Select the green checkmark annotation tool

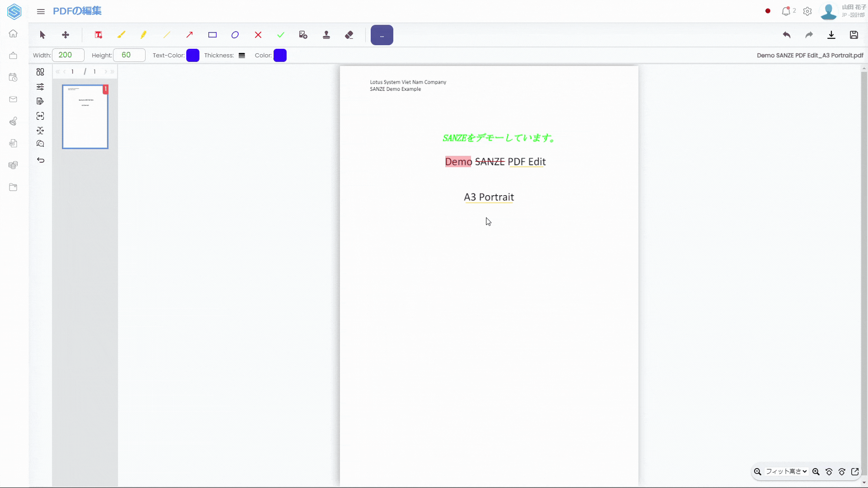click(x=281, y=35)
